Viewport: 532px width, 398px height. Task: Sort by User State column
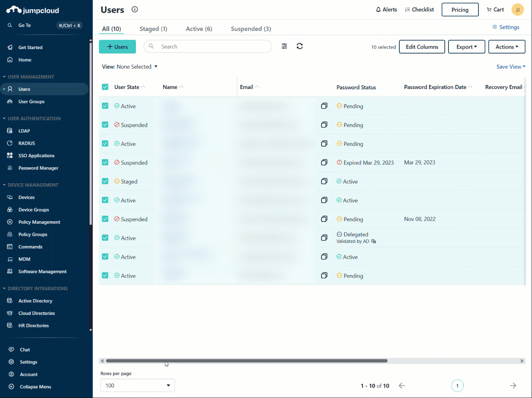130,87
